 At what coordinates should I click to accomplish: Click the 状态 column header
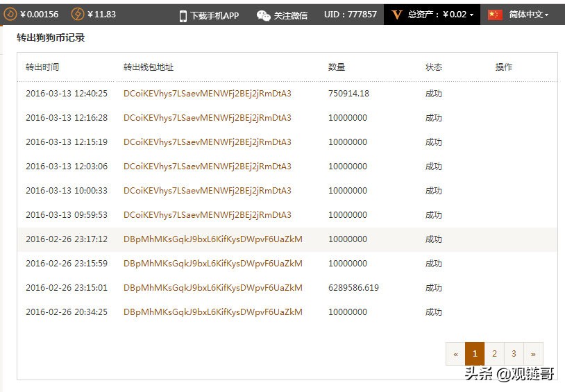[434, 67]
